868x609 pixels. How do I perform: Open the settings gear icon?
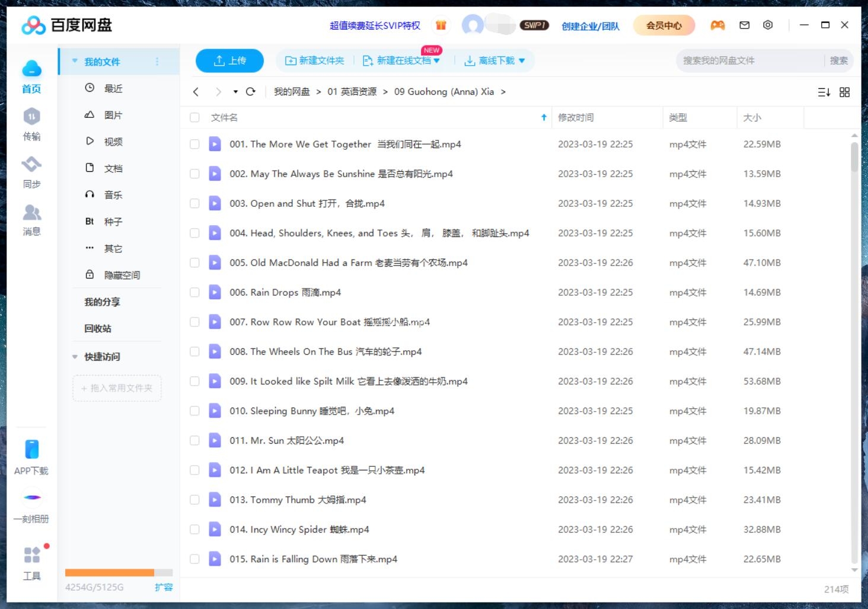tap(768, 25)
